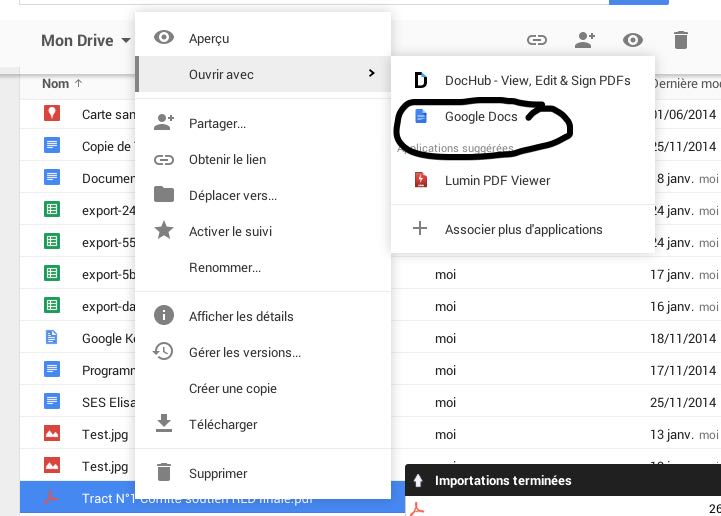The height and width of the screenshot is (516, 721).
Task: Click the red Lumin PDF icon
Action: 421,180
